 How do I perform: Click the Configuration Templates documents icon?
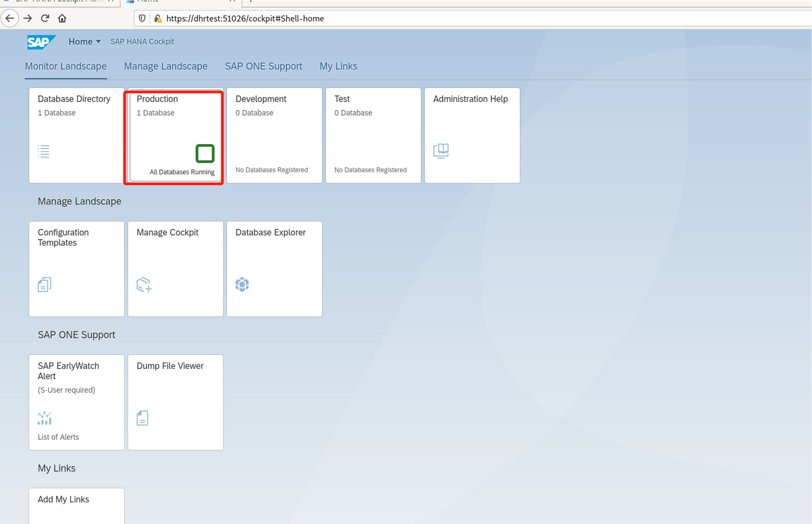(x=45, y=285)
